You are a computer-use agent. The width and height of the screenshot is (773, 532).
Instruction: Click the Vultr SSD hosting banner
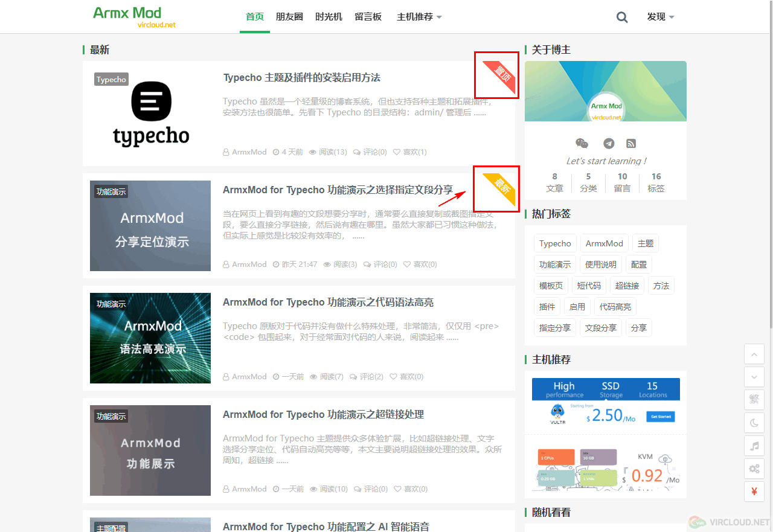[606, 402]
